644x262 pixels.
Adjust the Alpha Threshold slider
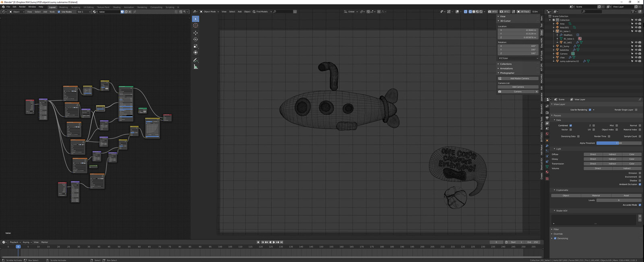click(619, 143)
